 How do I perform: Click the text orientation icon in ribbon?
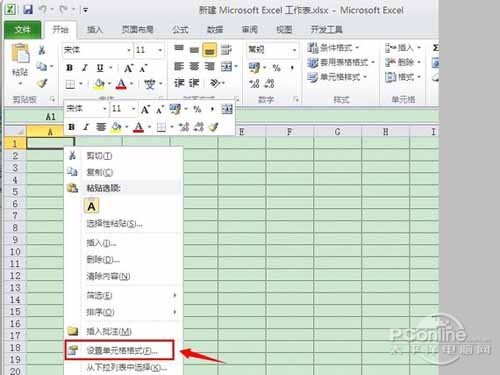click(215, 83)
